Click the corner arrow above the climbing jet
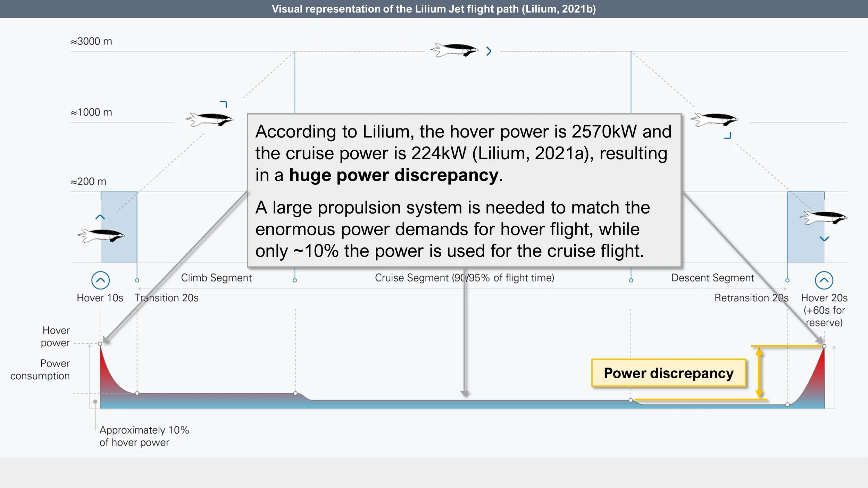868x488 pixels. [x=224, y=104]
